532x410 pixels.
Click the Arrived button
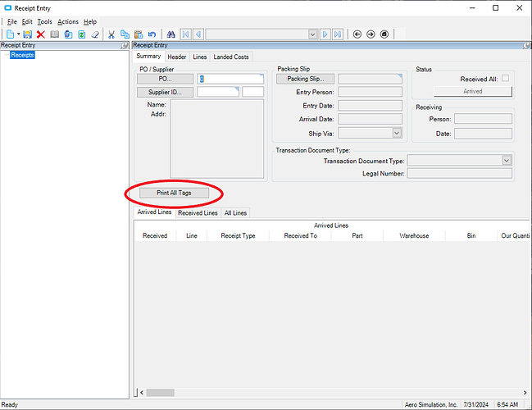[x=473, y=91]
